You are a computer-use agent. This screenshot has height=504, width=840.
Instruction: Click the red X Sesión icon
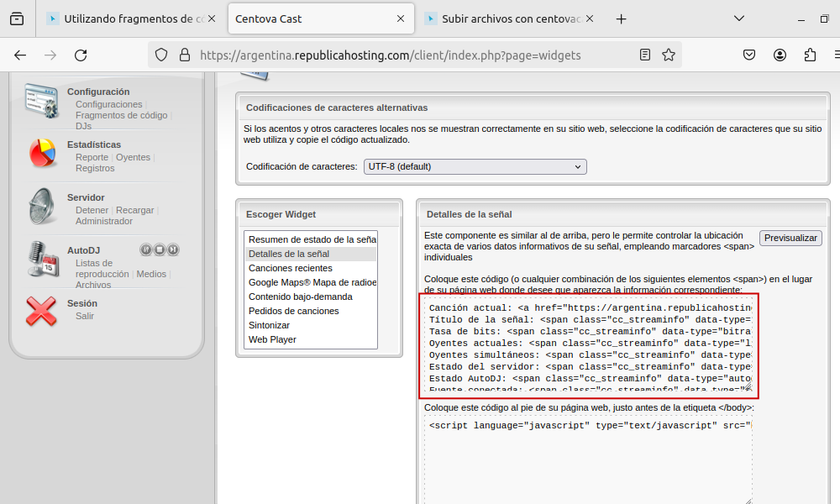click(41, 311)
